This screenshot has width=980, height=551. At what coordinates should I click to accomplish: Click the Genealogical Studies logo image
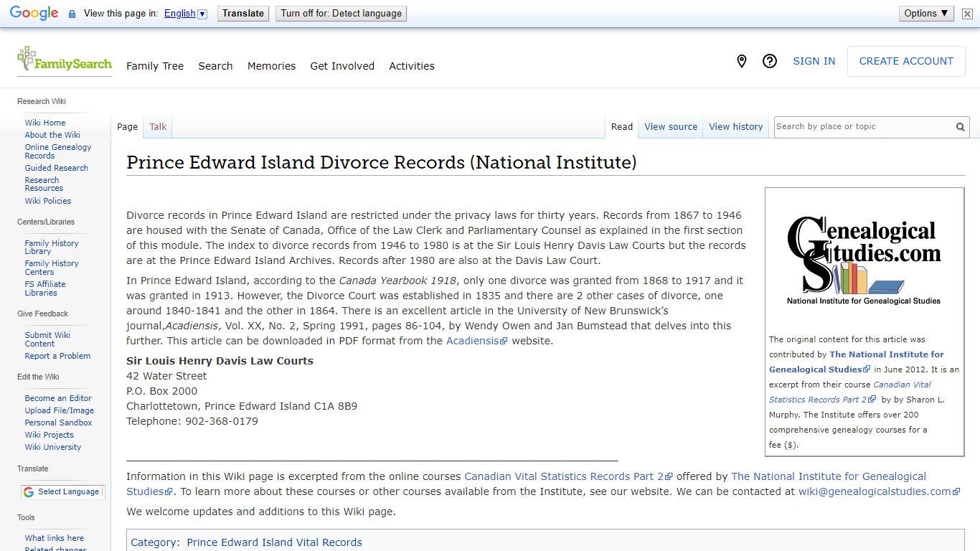click(864, 260)
